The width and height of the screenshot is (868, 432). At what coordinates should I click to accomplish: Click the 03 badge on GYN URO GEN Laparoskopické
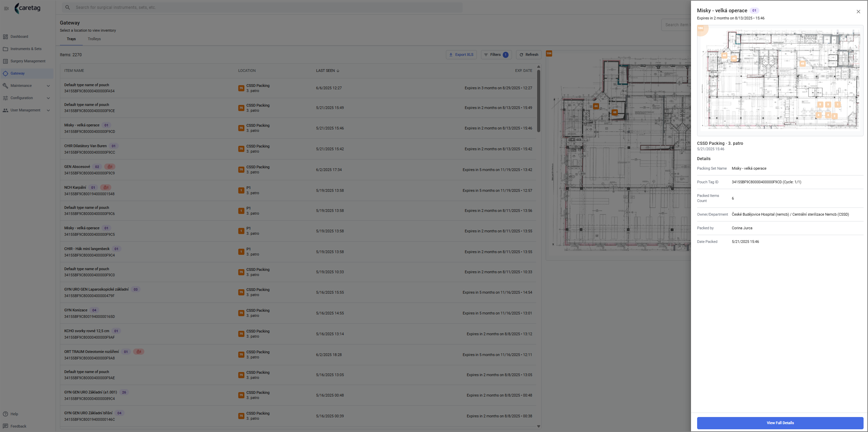pos(135,290)
